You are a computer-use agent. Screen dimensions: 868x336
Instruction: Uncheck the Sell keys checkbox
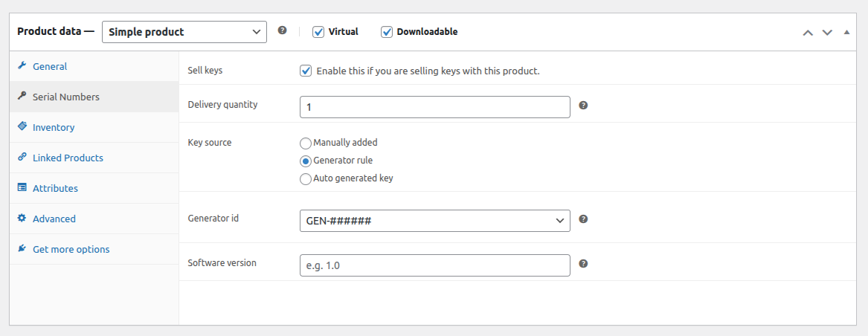(306, 71)
